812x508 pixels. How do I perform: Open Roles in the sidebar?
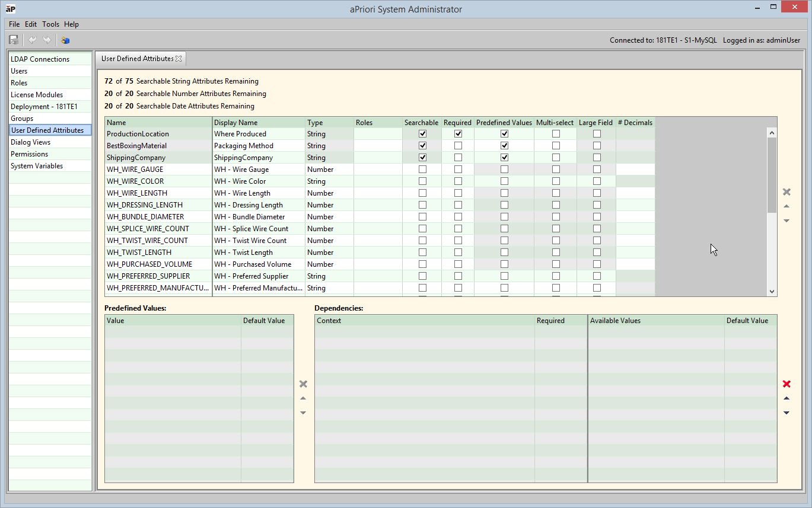pyautogui.click(x=50, y=83)
